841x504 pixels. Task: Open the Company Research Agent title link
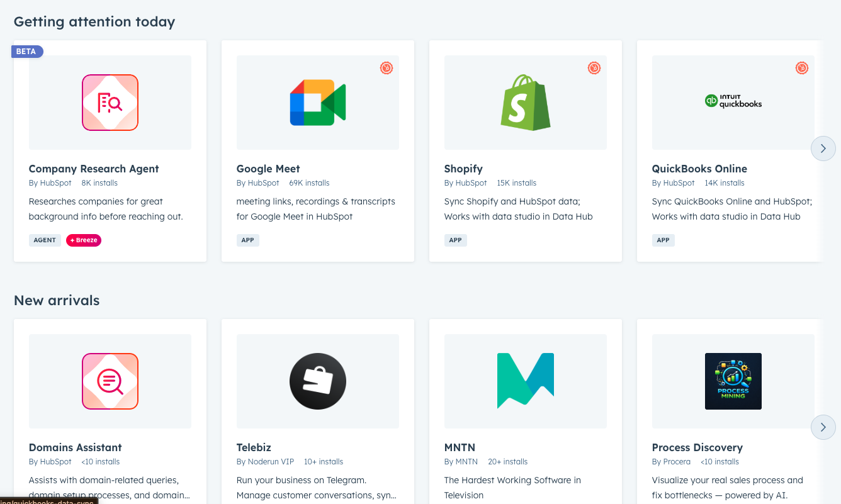[x=94, y=169]
